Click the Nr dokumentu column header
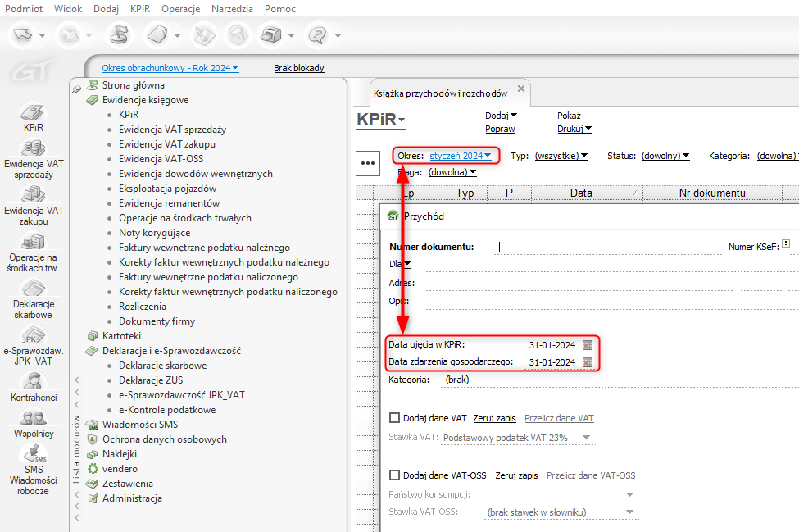This screenshot has width=799, height=532. 712,193
